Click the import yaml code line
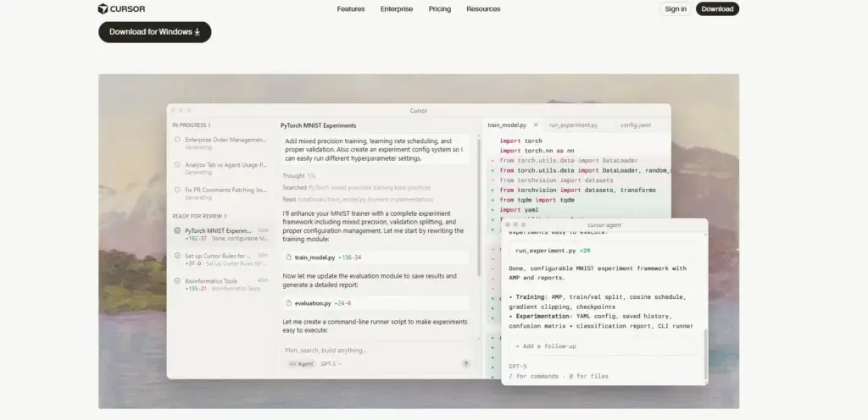The height and width of the screenshot is (420, 868). [519, 210]
